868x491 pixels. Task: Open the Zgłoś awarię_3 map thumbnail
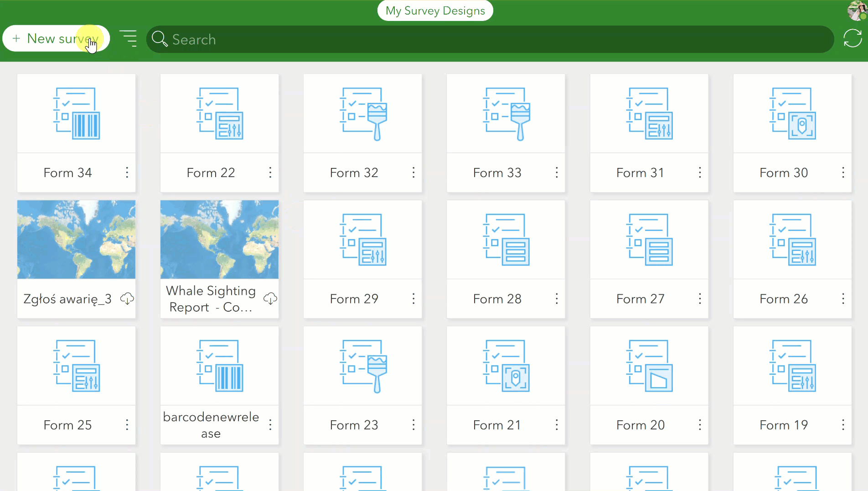(77, 240)
